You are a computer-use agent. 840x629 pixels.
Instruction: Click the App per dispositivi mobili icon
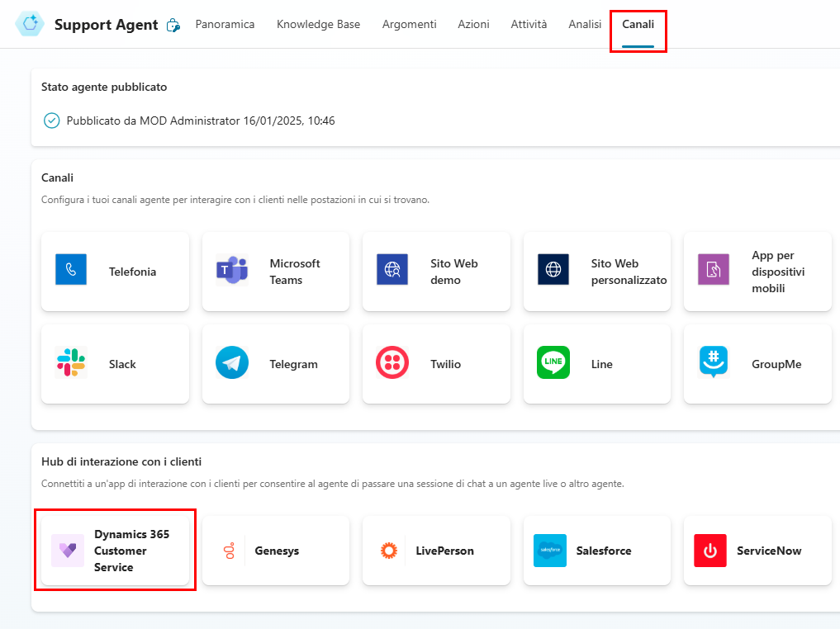714,269
